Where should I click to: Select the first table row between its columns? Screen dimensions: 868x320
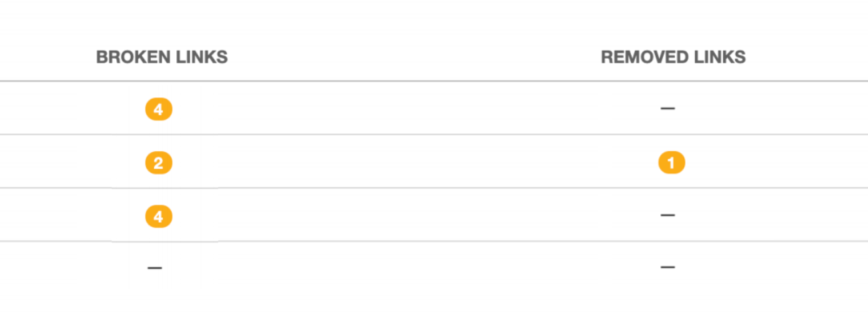pos(414,109)
